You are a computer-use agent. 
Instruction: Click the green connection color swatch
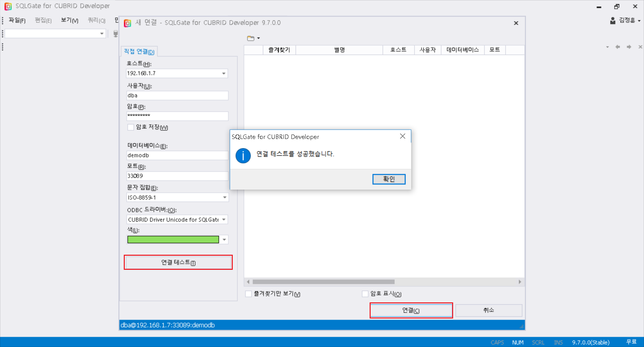pyautogui.click(x=173, y=240)
